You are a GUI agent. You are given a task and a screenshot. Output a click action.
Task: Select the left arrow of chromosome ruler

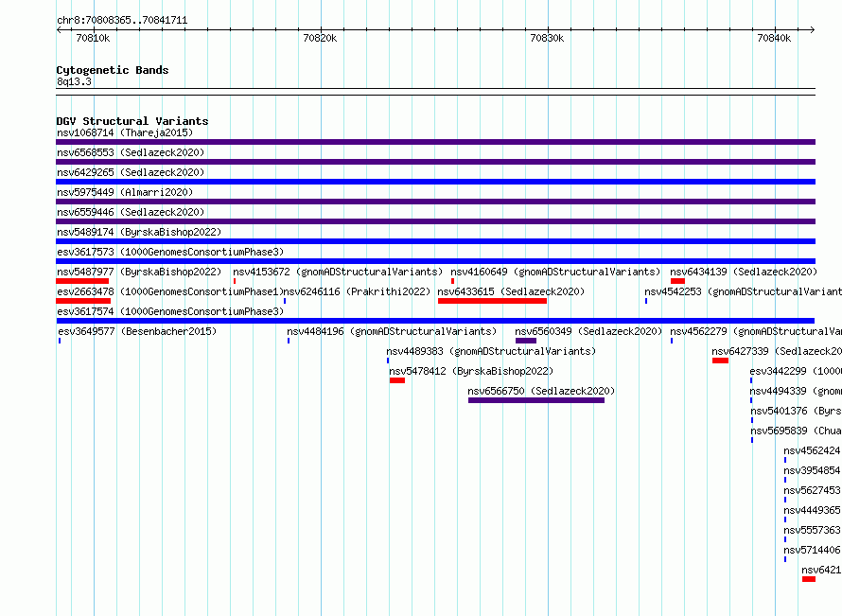(x=59, y=30)
